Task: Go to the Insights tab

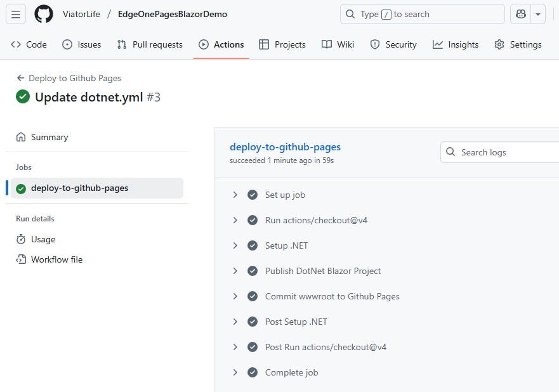Action: 456,44
